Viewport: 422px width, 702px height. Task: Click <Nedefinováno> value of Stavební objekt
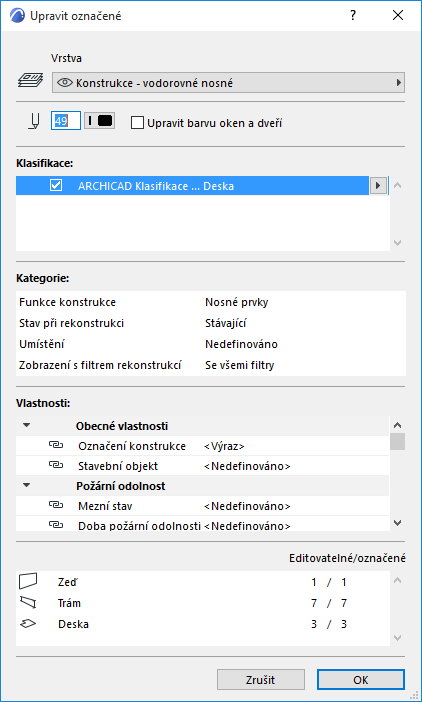(x=247, y=466)
